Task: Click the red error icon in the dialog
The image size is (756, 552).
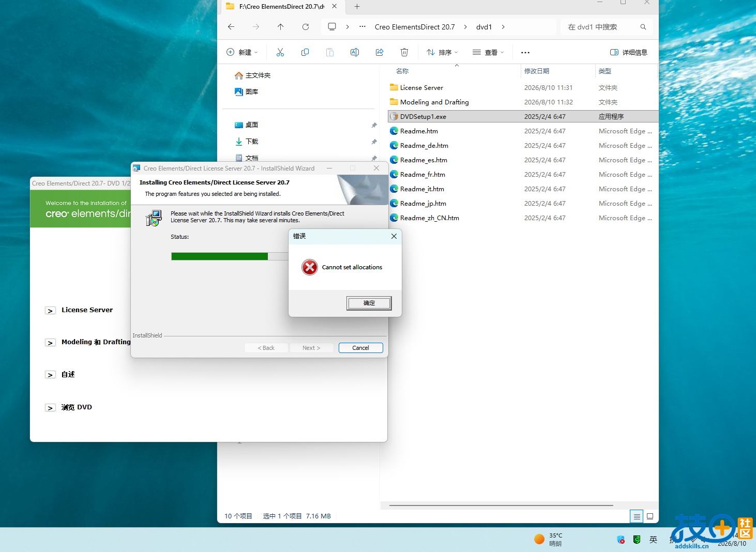Action: coord(310,267)
